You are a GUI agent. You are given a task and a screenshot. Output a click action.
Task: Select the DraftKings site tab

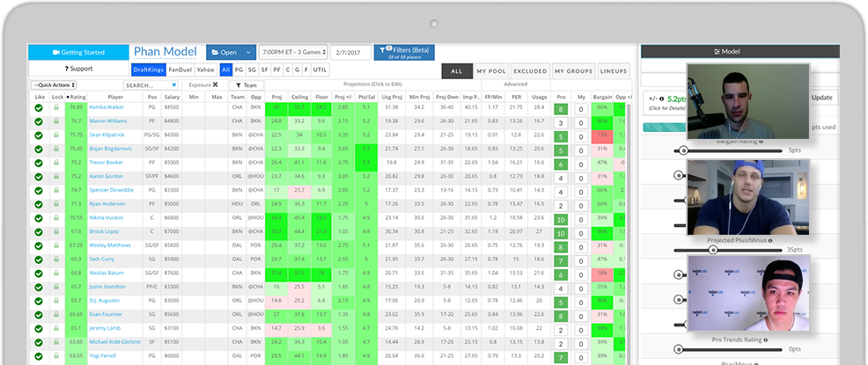tap(148, 69)
